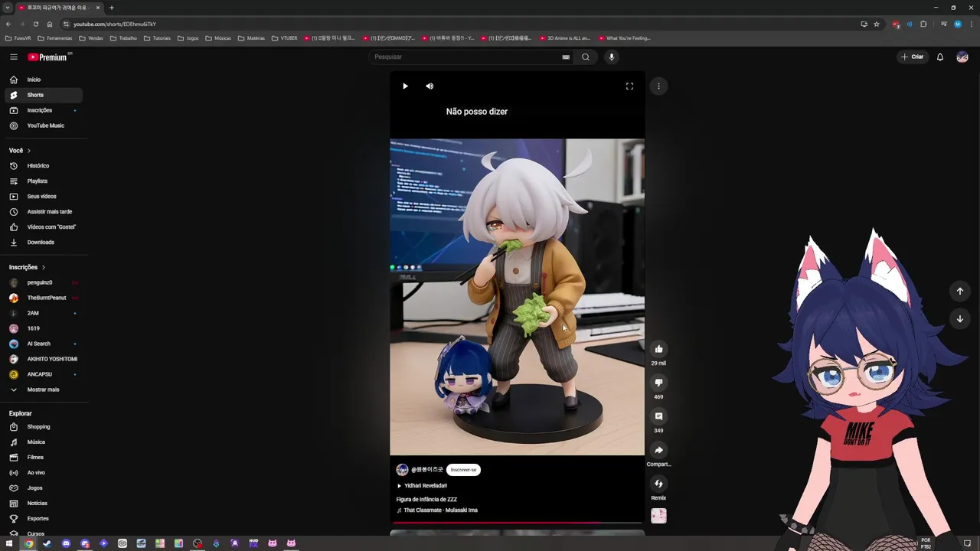Open the notifications bell
Image resolution: width=980 pixels, height=551 pixels.
940,57
